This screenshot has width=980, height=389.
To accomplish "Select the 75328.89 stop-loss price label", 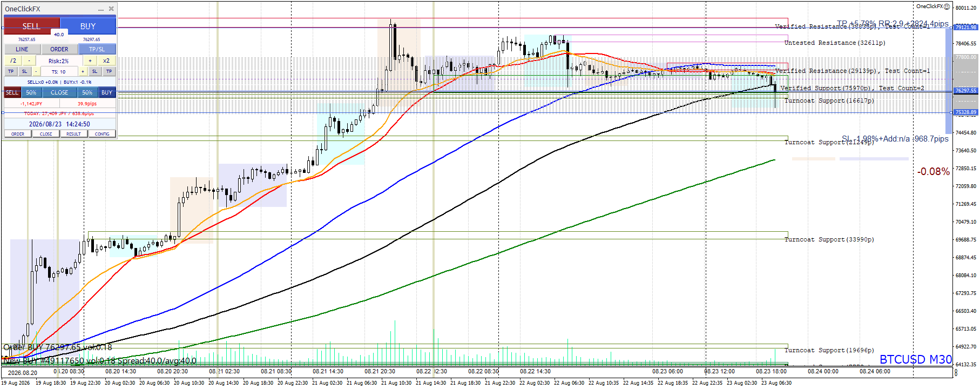I will coord(965,112).
